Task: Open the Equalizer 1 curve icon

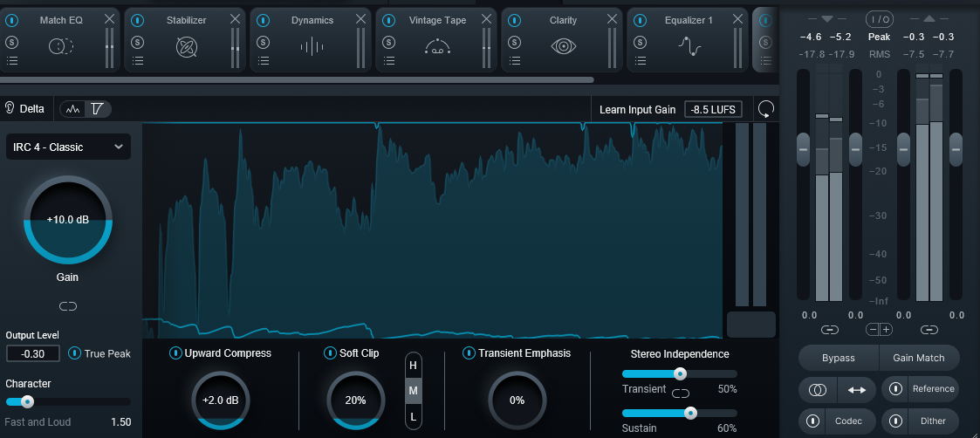Action: click(690, 45)
